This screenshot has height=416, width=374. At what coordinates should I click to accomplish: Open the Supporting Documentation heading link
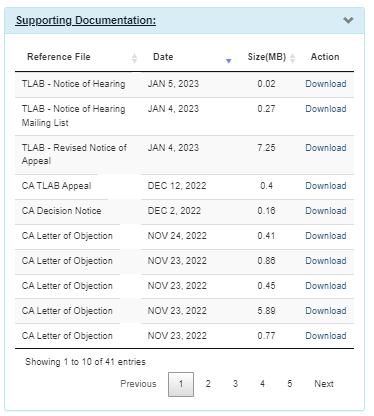pos(86,20)
